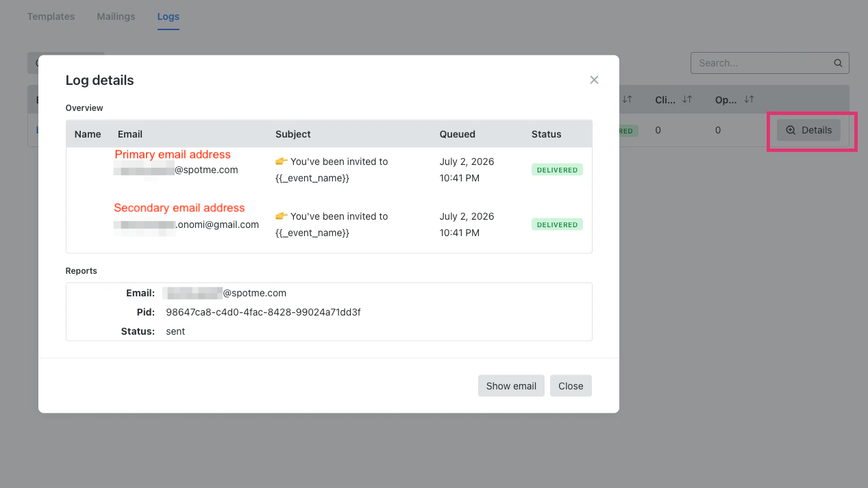Click the DELIVERED badge for the primary email
The image size is (868, 488).
pyautogui.click(x=557, y=170)
